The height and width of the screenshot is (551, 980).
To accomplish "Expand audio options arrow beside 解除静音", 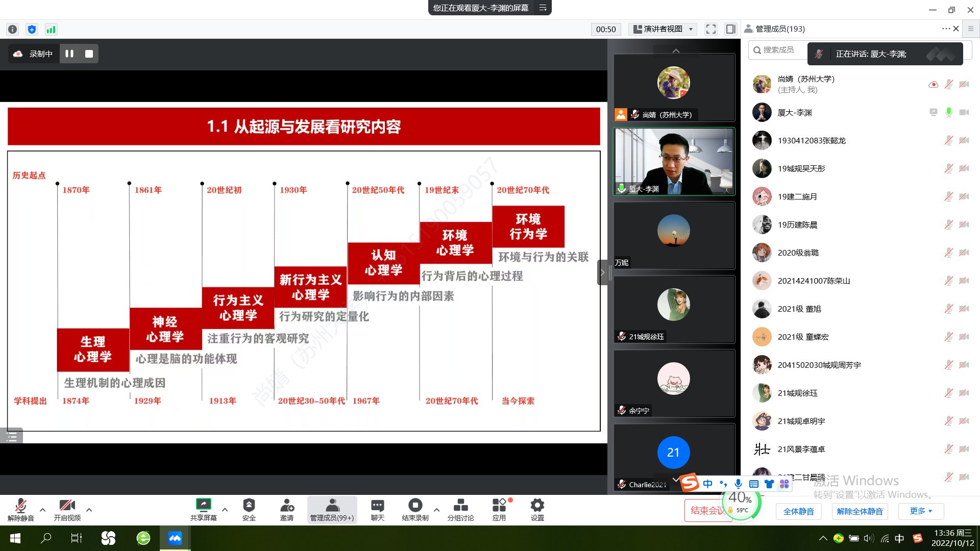I will [x=42, y=509].
